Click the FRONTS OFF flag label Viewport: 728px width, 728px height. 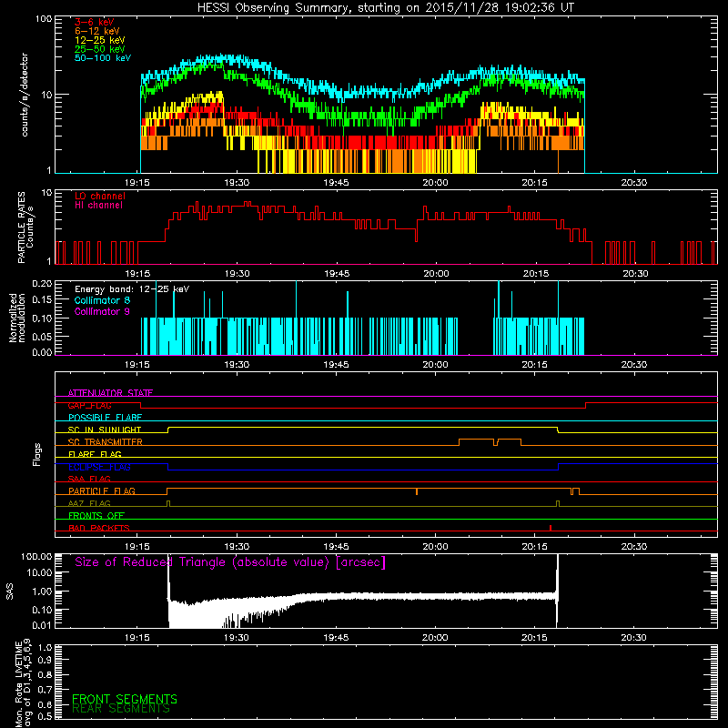[x=96, y=516]
